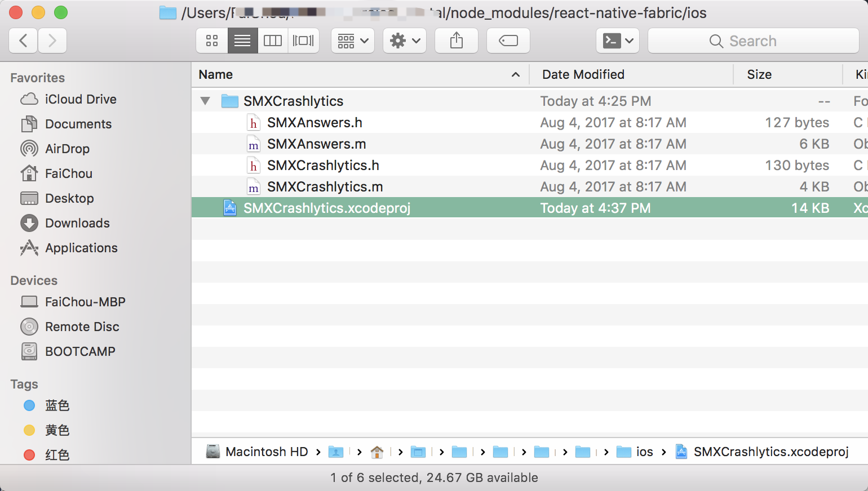Switch to cover flow view

pyautogui.click(x=303, y=40)
